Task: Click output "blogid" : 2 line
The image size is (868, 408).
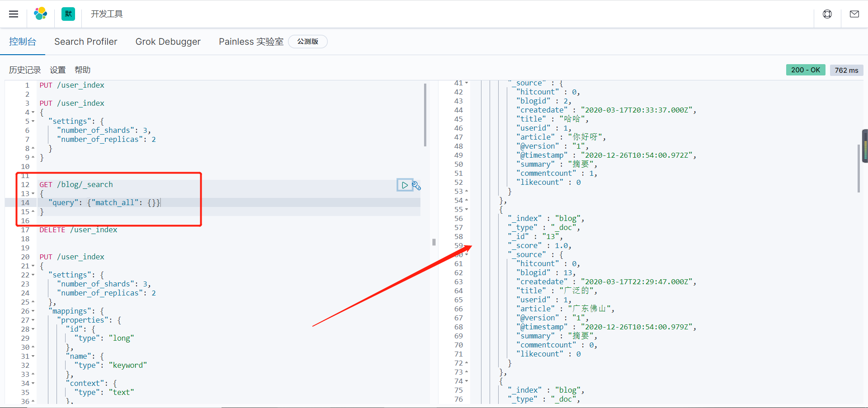Action: click(x=544, y=101)
